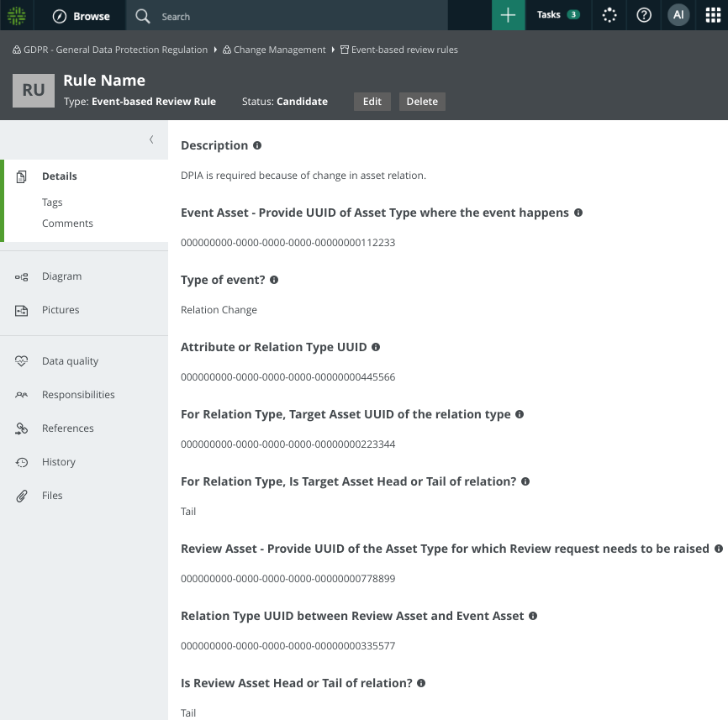The width and height of the screenshot is (728, 720).
Task: Click the Delete button
Action: click(x=422, y=102)
